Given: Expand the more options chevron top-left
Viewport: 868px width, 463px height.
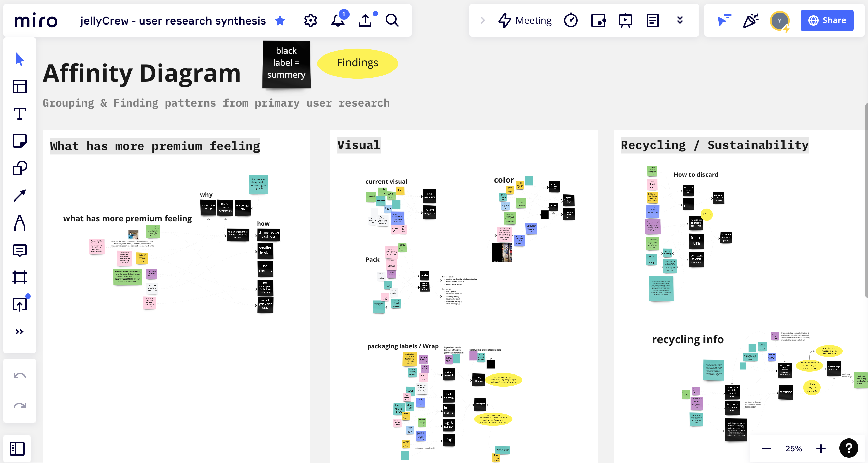Looking at the screenshot, I should tap(19, 332).
